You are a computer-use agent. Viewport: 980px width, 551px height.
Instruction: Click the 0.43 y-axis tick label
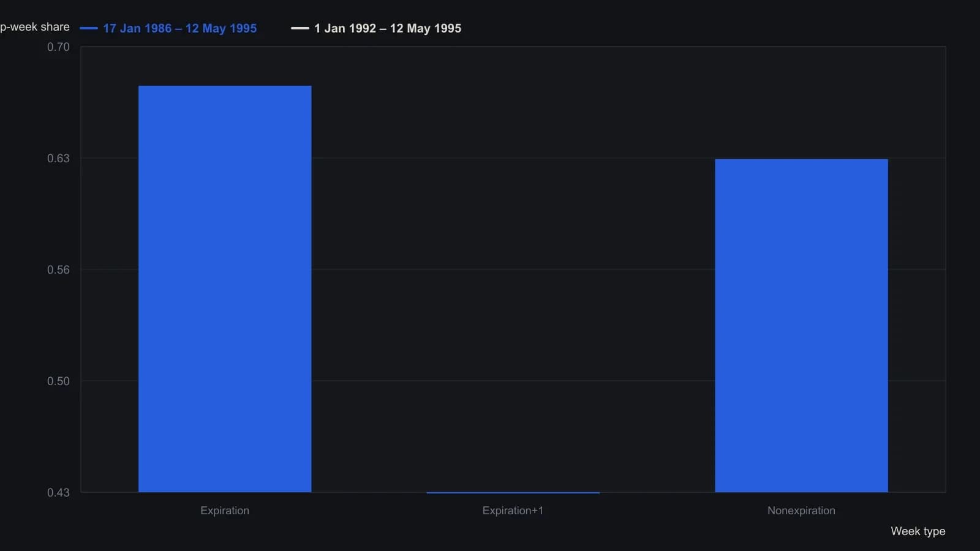click(58, 493)
